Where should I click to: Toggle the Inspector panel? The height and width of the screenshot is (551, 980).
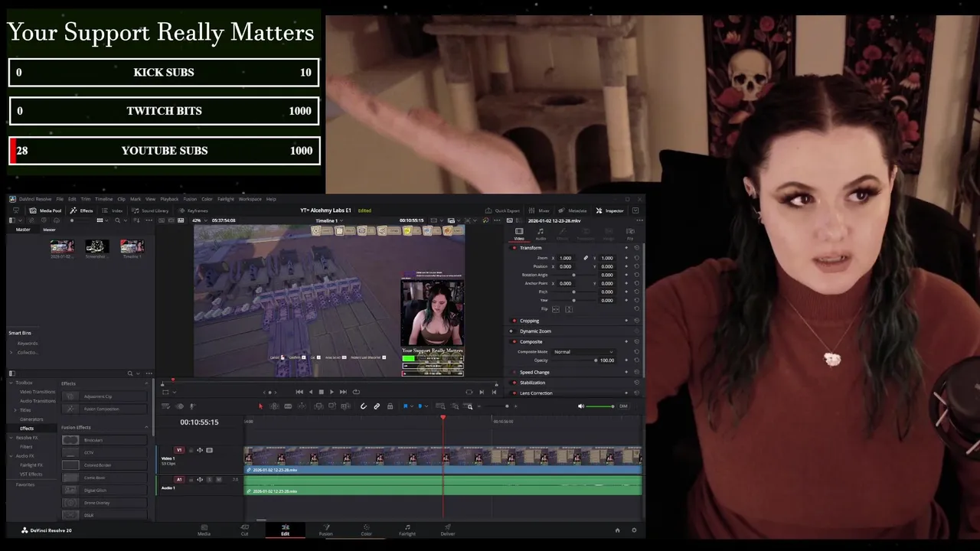pyautogui.click(x=610, y=210)
